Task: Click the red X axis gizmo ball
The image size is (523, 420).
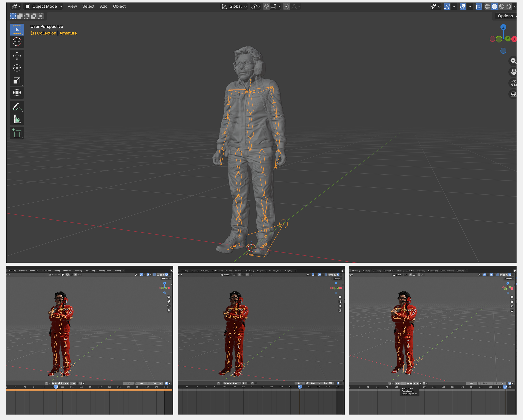Action: coord(514,39)
